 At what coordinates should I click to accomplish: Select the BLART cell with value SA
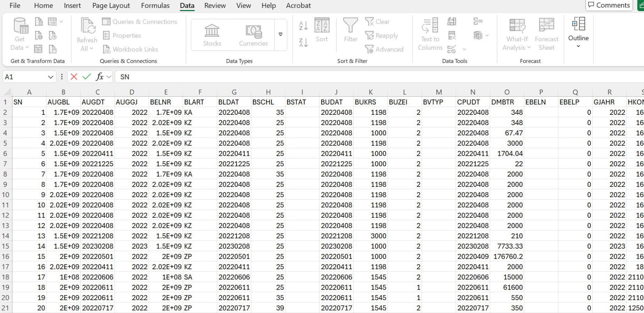pyautogui.click(x=200, y=277)
